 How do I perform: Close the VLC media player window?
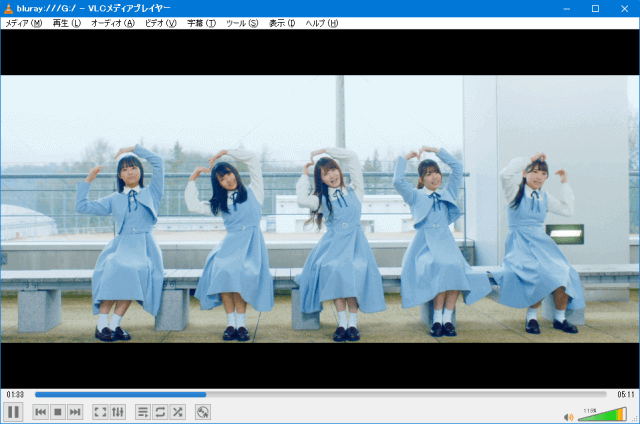(624, 9)
